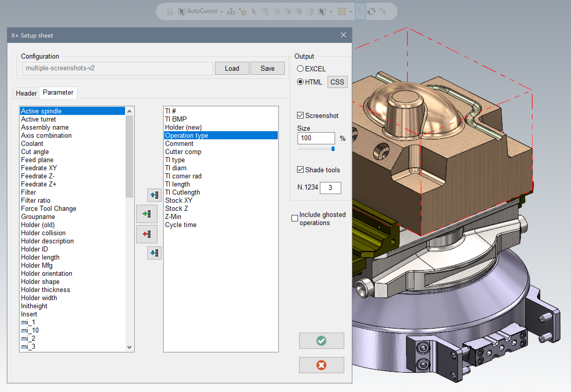
Task: Select 'Coolant' in the available parameters list
Action: [x=72, y=144]
